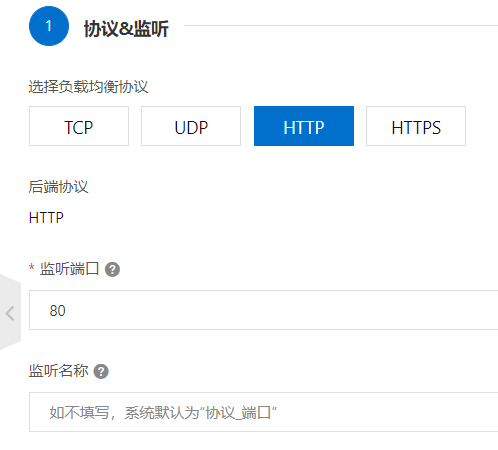
Task: Select the HTTPS protocol option
Action: tap(416, 126)
